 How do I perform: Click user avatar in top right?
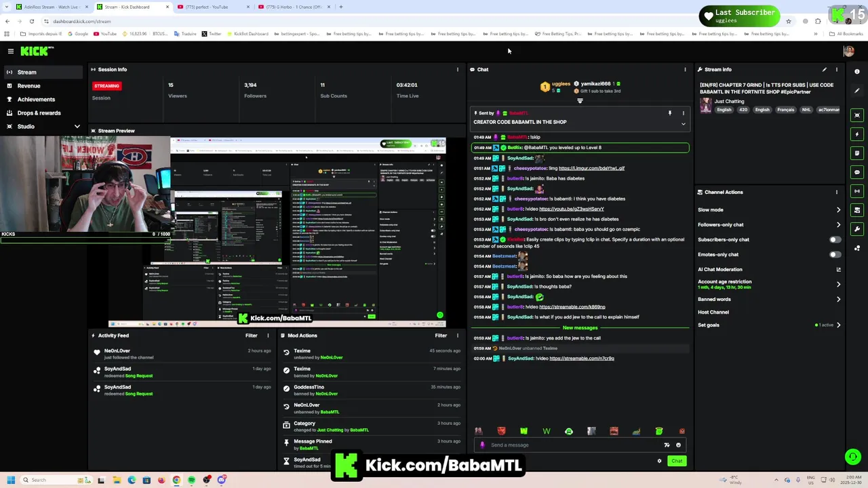coord(848,51)
